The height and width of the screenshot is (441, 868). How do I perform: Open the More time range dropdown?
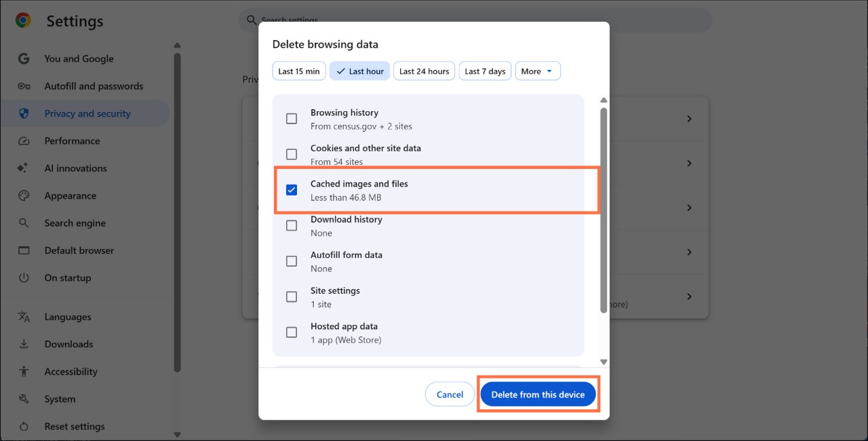click(x=538, y=71)
